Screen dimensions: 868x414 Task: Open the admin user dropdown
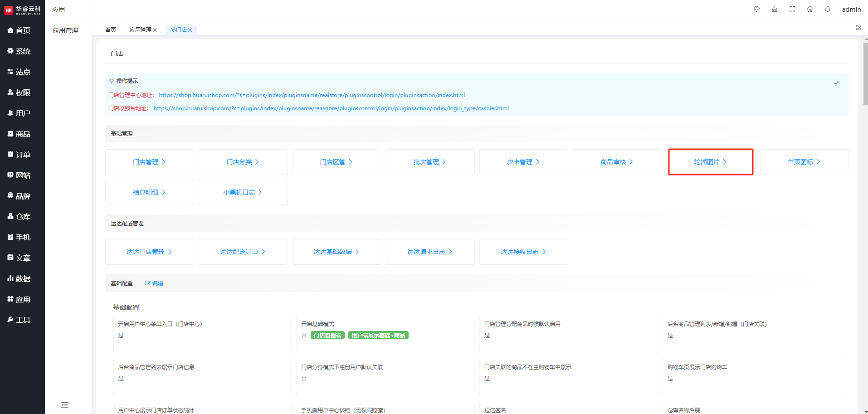pos(851,10)
